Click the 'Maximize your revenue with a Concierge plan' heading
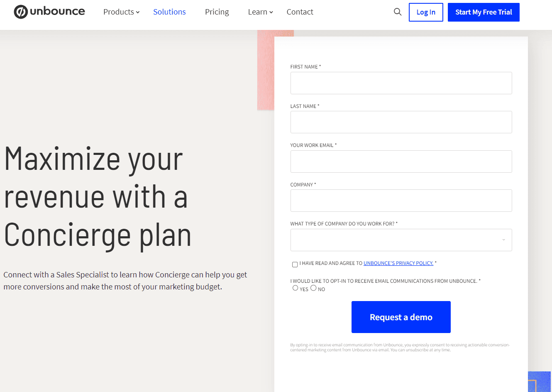This screenshot has width=552, height=392. point(98,197)
